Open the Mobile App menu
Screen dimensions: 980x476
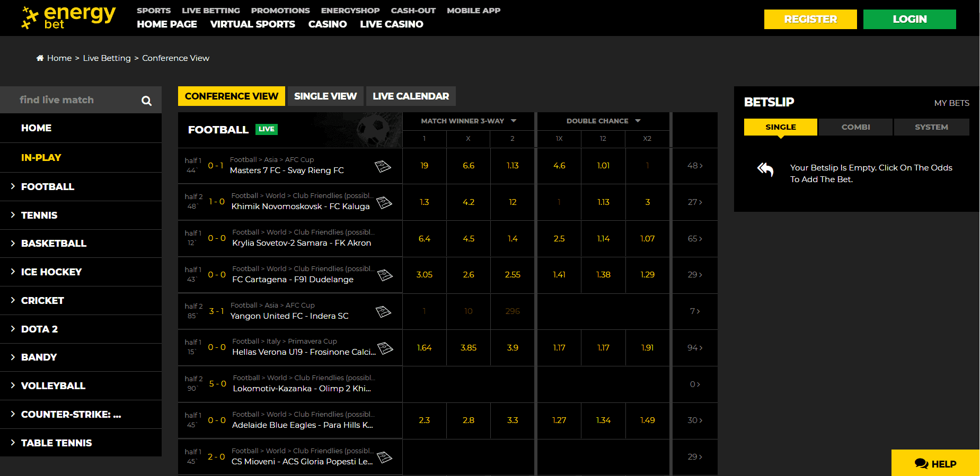pyautogui.click(x=474, y=11)
